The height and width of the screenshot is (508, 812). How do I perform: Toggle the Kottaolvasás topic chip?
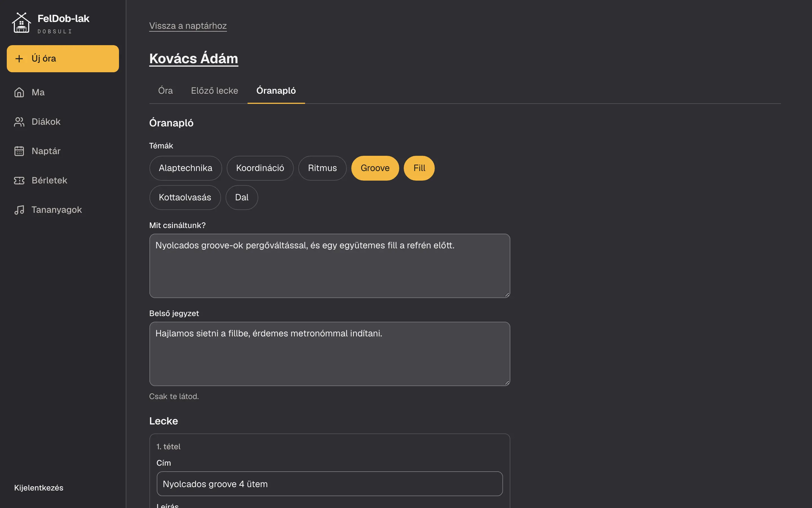coord(185,198)
